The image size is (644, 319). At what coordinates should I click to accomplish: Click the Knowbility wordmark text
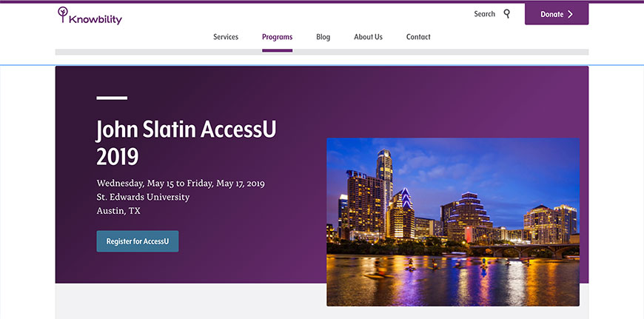(x=95, y=20)
